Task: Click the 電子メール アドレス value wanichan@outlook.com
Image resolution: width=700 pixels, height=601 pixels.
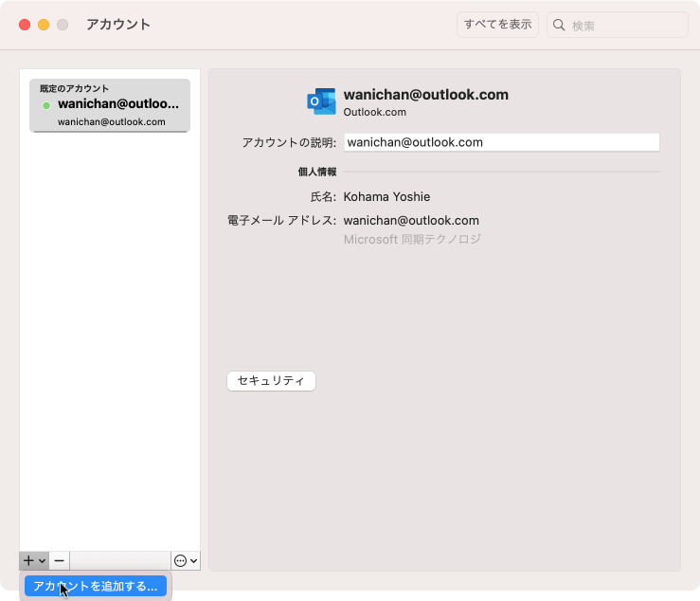Action: 411,220
